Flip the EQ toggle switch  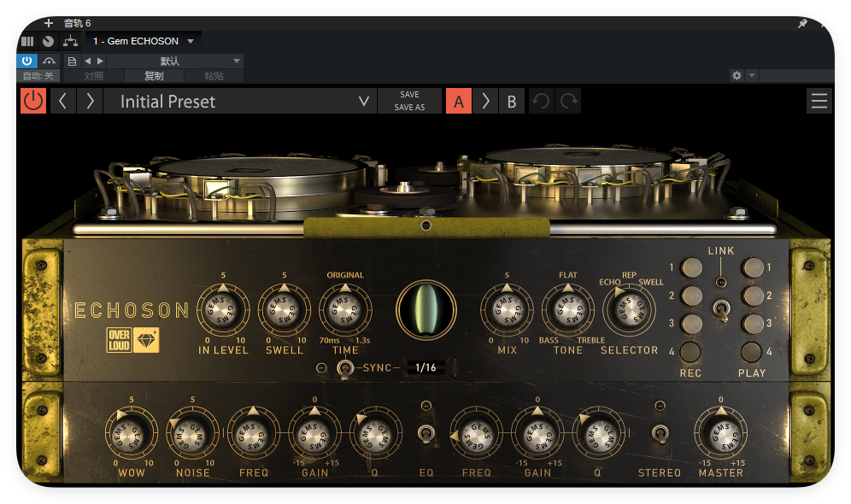point(426,434)
